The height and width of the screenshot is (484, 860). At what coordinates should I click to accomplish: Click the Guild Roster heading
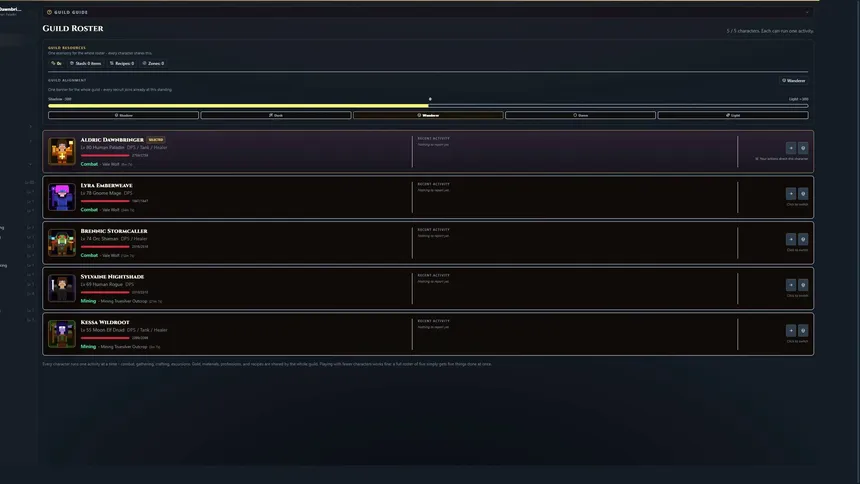click(x=73, y=29)
